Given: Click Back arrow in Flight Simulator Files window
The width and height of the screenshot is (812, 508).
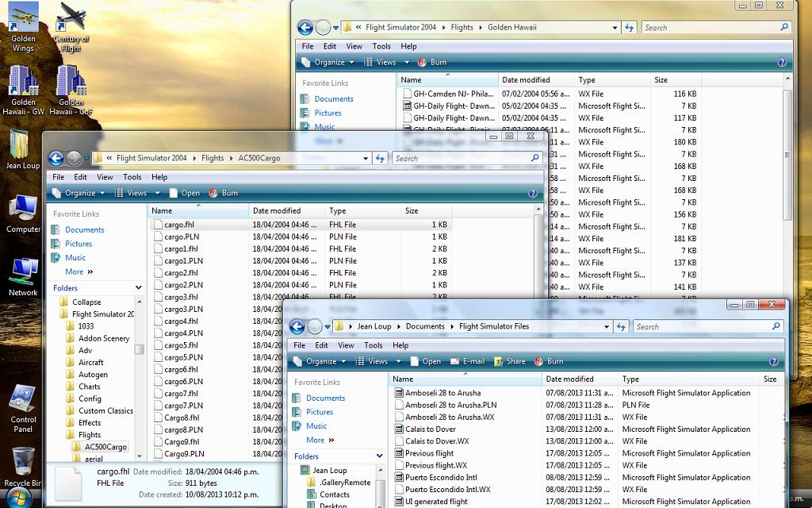Looking at the screenshot, I should click(x=297, y=326).
